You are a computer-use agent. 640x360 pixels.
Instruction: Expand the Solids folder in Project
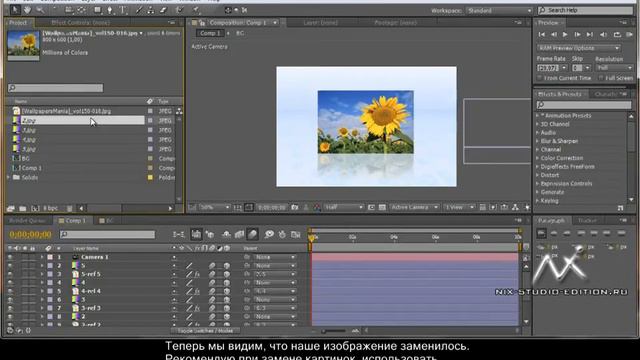[x=9, y=177]
